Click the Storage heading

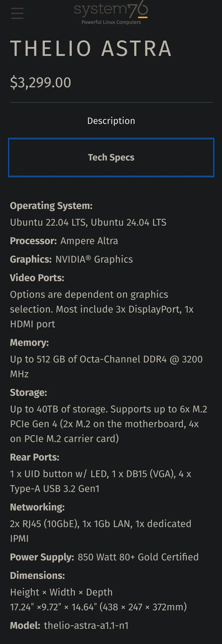[28, 392]
